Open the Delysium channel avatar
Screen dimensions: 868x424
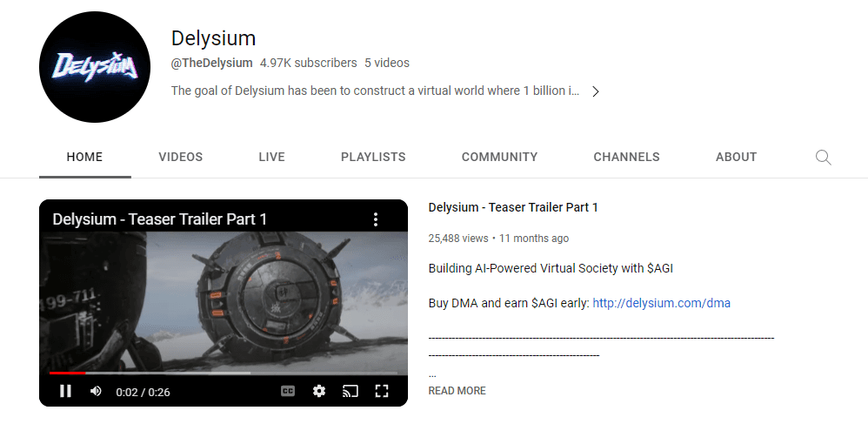click(x=95, y=67)
